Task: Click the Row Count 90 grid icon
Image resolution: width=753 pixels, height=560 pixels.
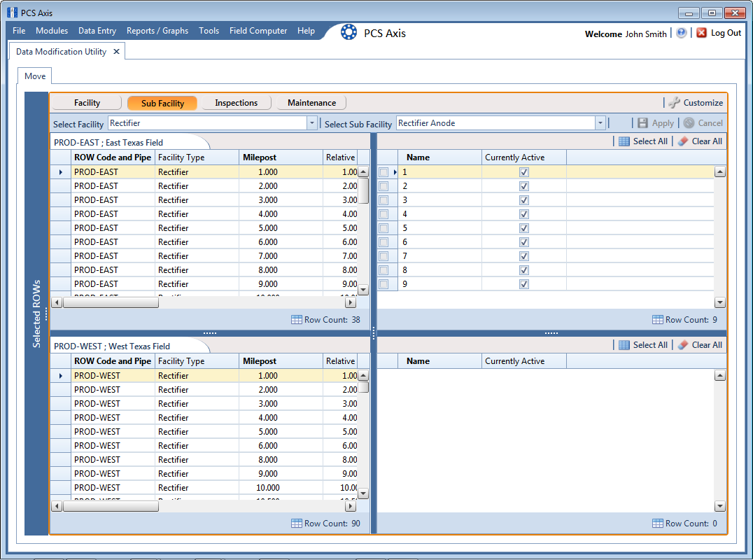Action: pos(297,523)
